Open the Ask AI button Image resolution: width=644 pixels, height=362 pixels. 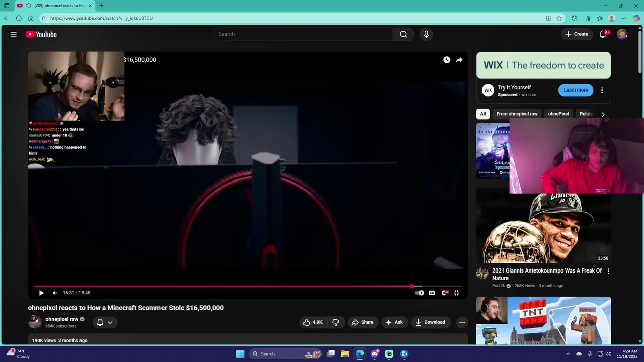coord(394,322)
